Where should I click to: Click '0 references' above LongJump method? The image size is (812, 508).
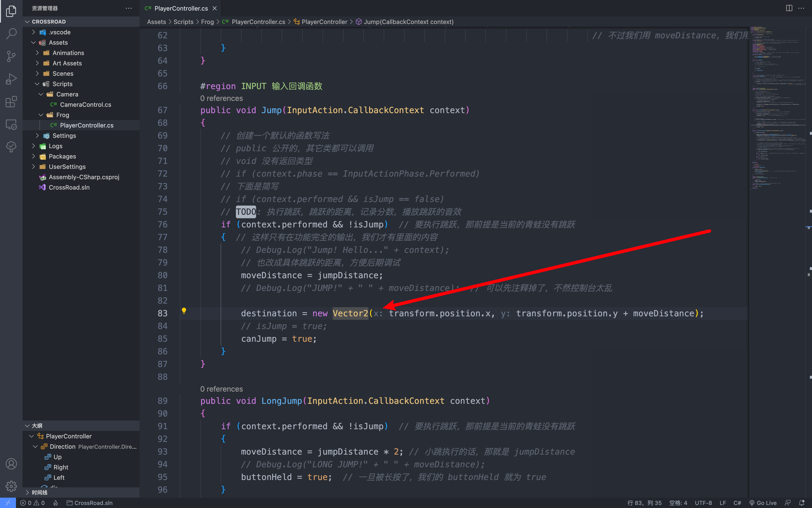pos(222,389)
